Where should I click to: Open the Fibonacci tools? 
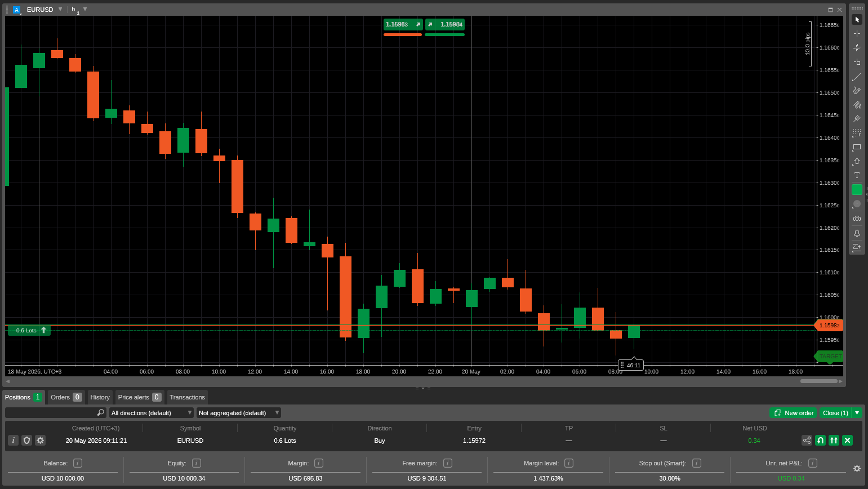(857, 133)
